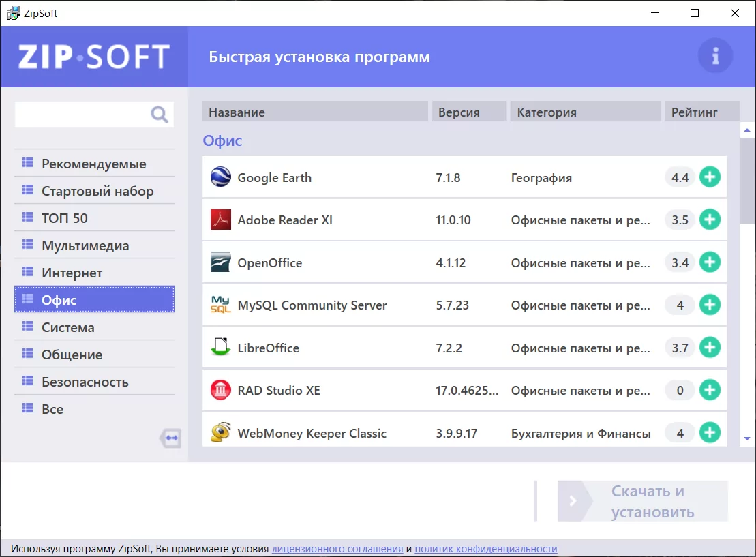Click the RAD Studio XE red icon

click(x=221, y=390)
